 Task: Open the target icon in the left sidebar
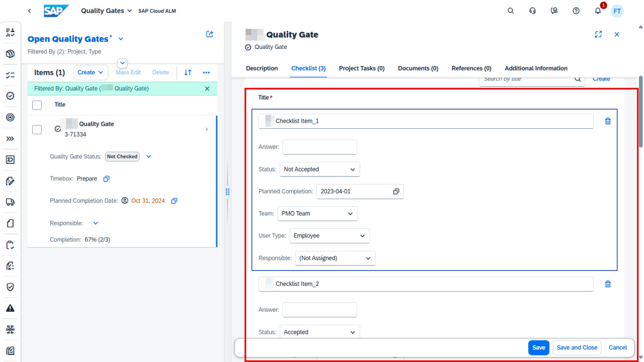pos(10,118)
